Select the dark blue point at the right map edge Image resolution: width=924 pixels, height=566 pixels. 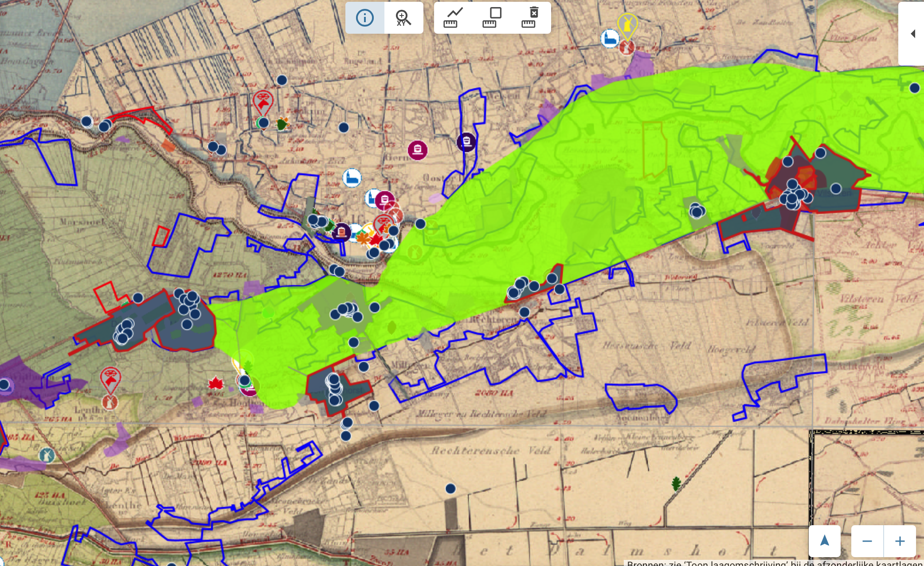914,88
